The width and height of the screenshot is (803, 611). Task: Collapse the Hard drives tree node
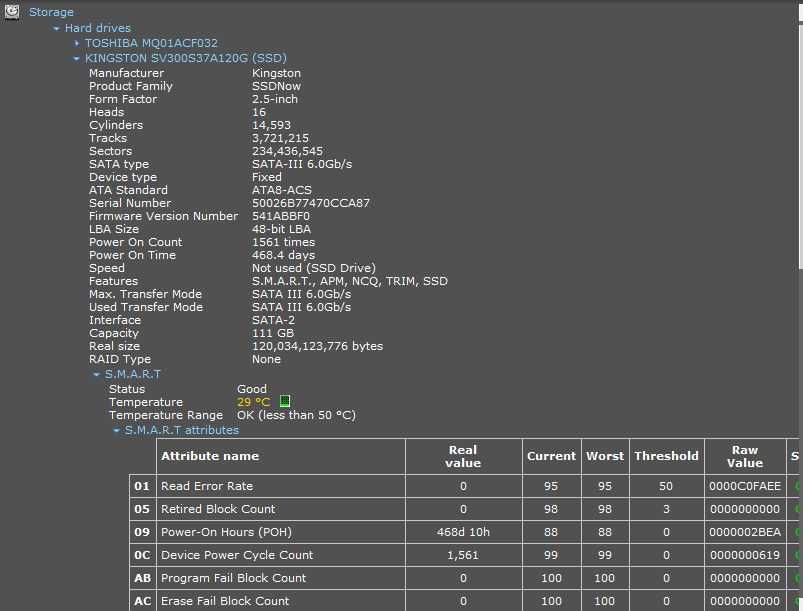tap(56, 29)
